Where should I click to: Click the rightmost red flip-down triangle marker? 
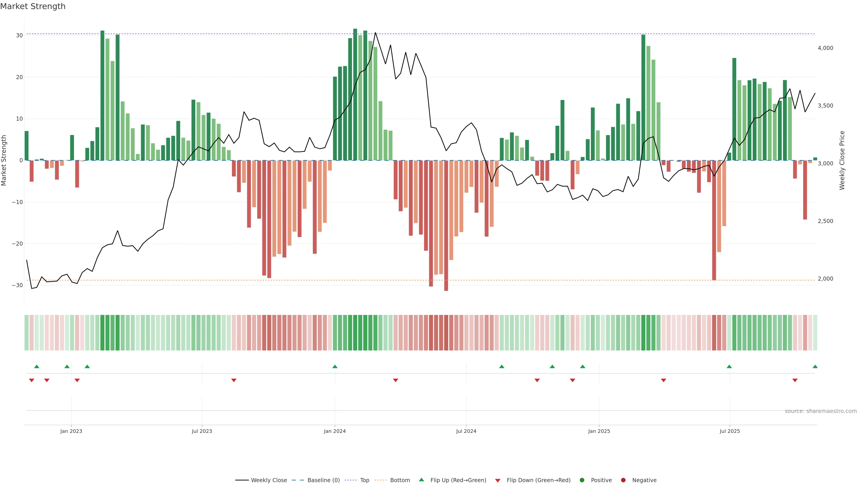(795, 380)
